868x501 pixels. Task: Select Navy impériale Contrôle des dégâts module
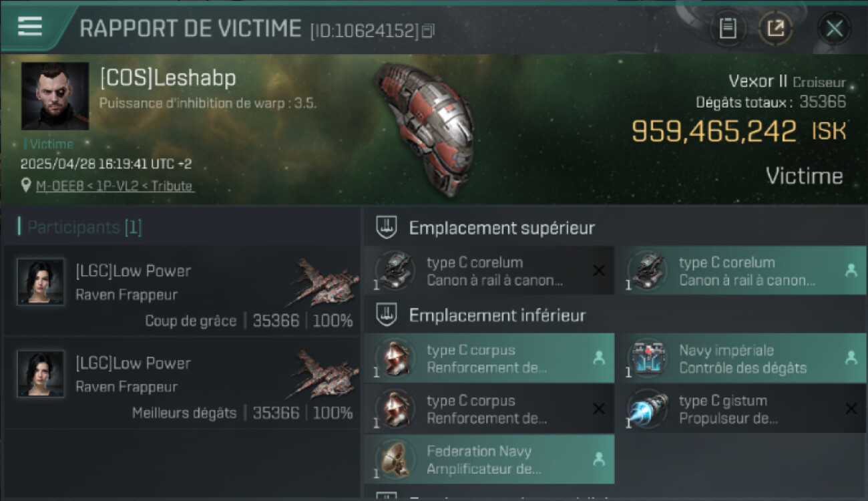tap(740, 358)
